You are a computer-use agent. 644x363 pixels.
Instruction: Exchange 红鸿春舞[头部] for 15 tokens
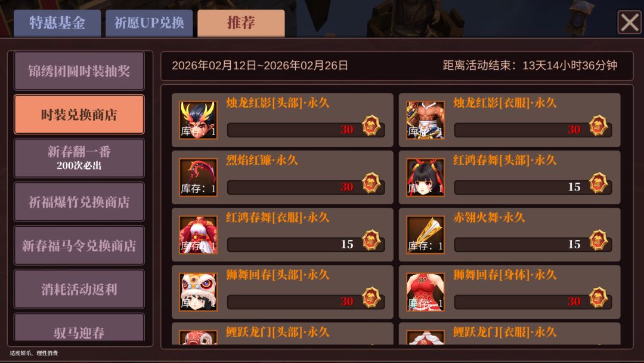tap(533, 187)
